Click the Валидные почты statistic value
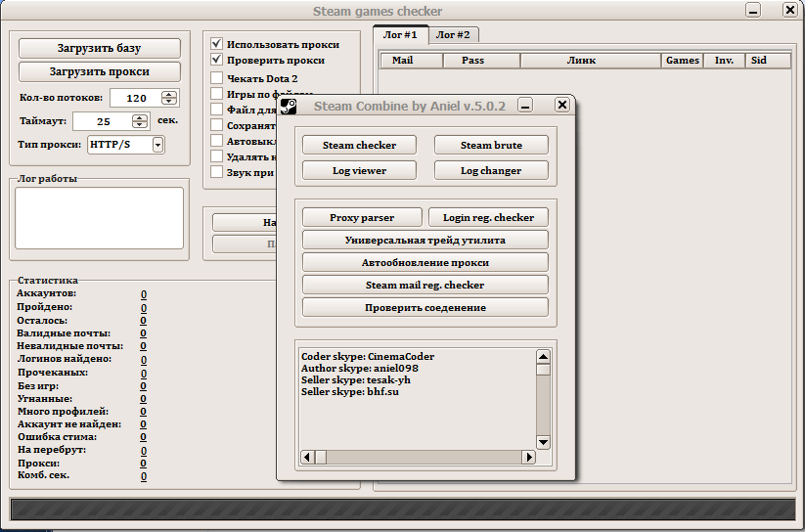The height and width of the screenshot is (532, 805). coord(143,333)
